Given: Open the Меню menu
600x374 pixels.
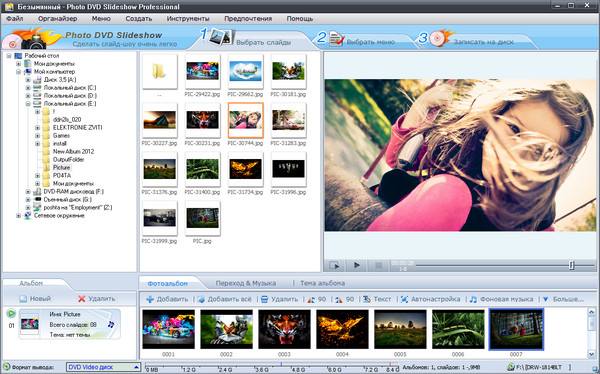Looking at the screenshot, I should [101, 18].
